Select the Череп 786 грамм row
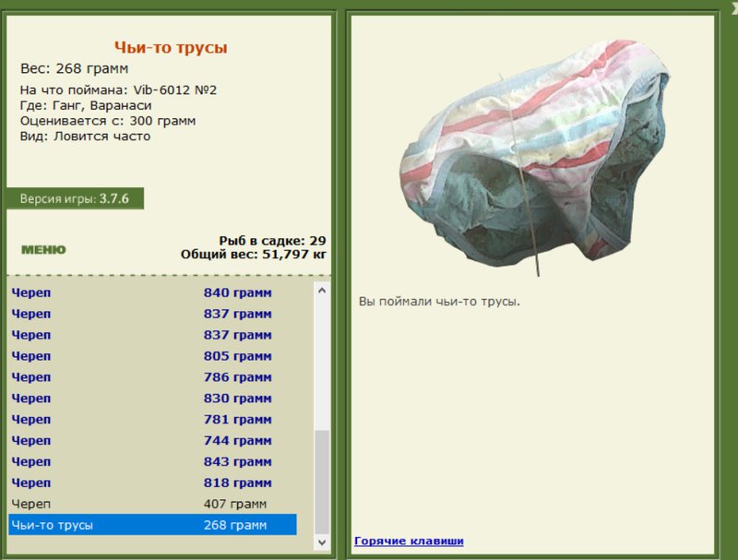 [152, 377]
